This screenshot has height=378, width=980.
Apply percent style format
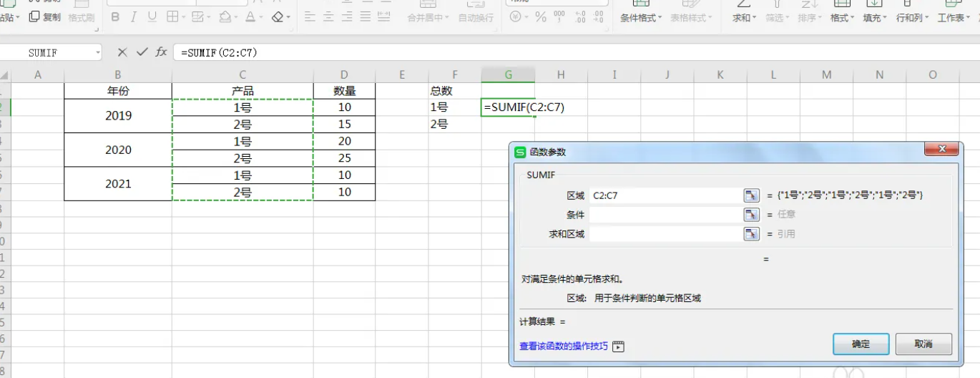541,16
